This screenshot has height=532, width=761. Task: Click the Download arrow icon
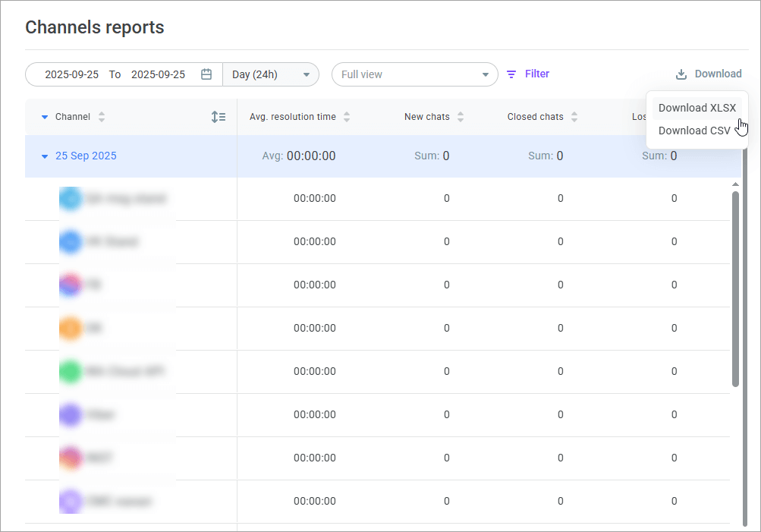[681, 74]
